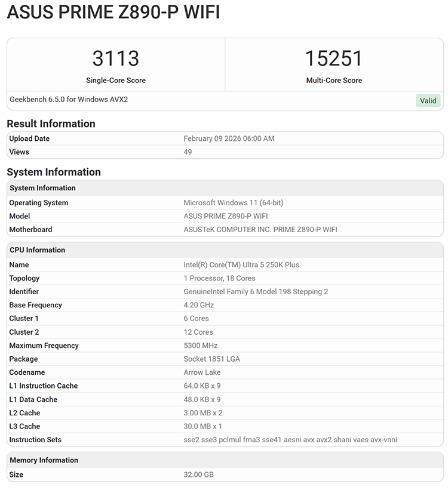This screenshot has height=487, width=448.
Task: Click Cluster 1 value 6 Cores
Action: (196, 318)
